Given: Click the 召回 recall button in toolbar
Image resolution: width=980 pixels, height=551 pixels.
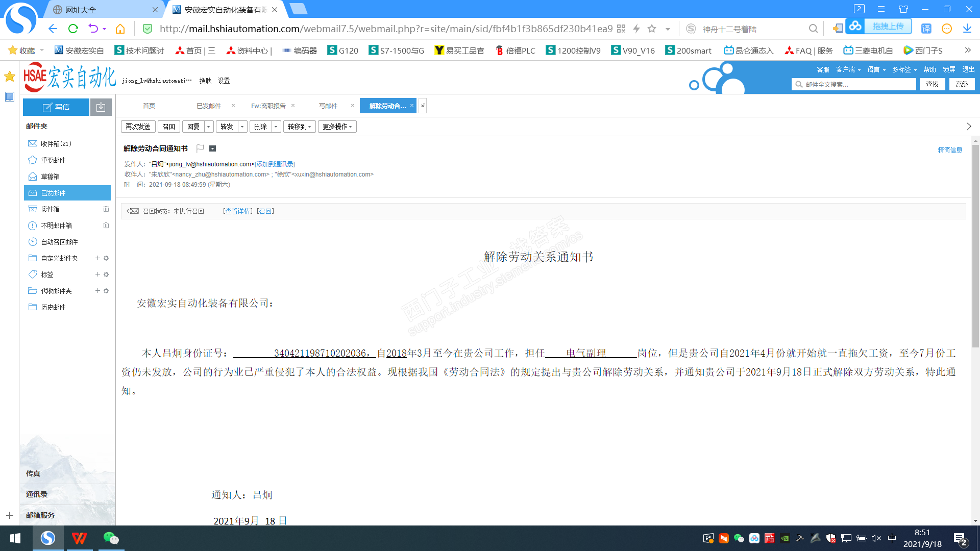Looking at the screenshot, I should (169, 127).
